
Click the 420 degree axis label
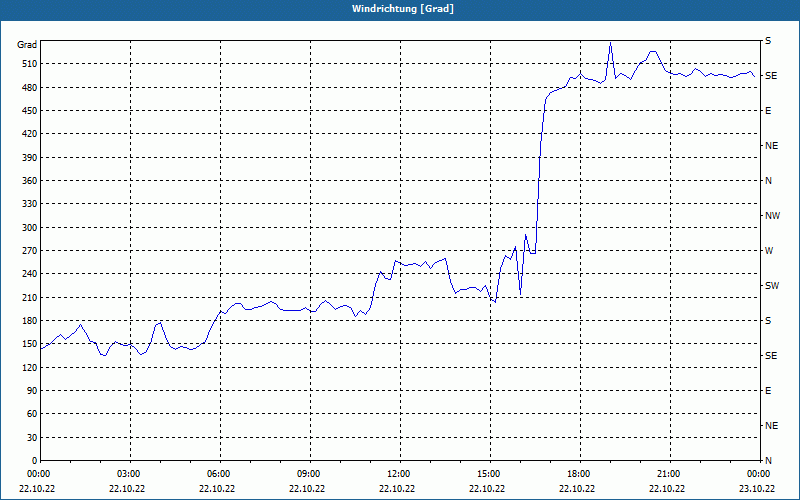coord(30,134)
